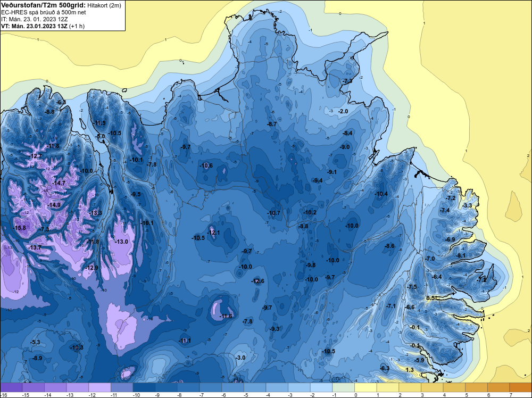Click the legend swatch between -13 and -12
The width and height of the screenshot is (532, 398).
tap(78, 387)
